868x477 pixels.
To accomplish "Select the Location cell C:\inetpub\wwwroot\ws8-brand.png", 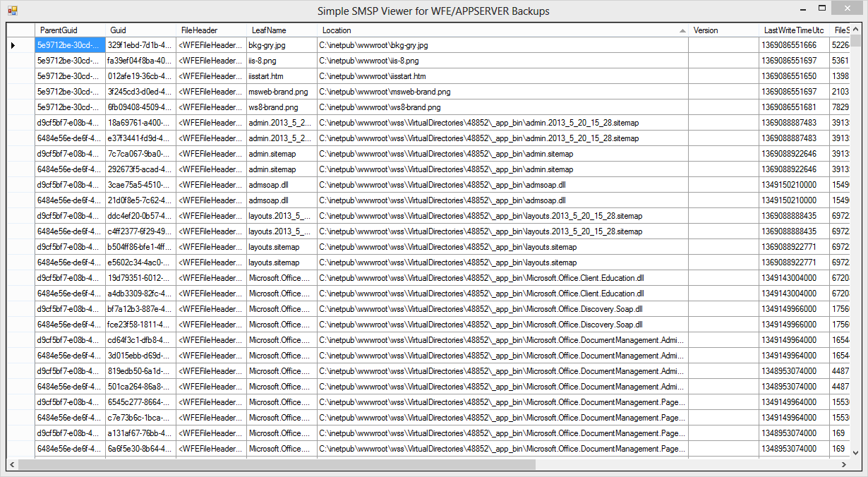I will (x=502, y=107).
